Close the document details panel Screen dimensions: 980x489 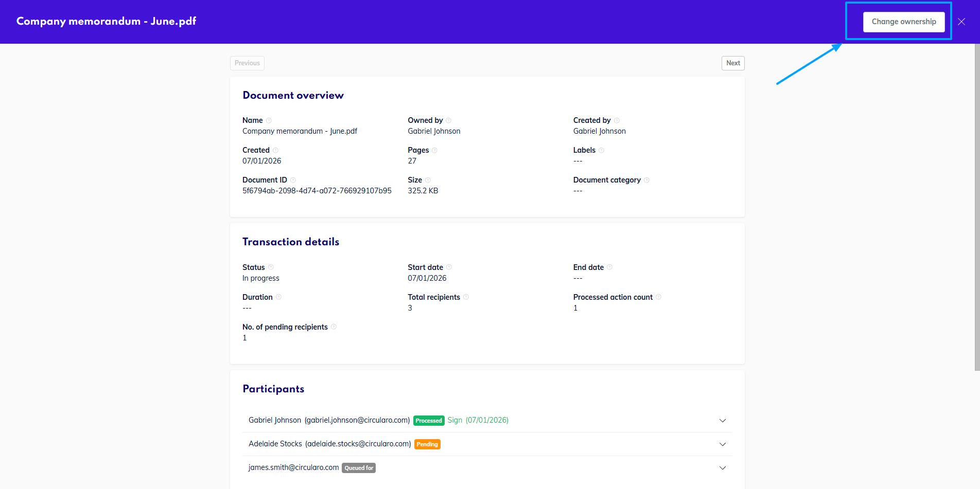point(961,22)
